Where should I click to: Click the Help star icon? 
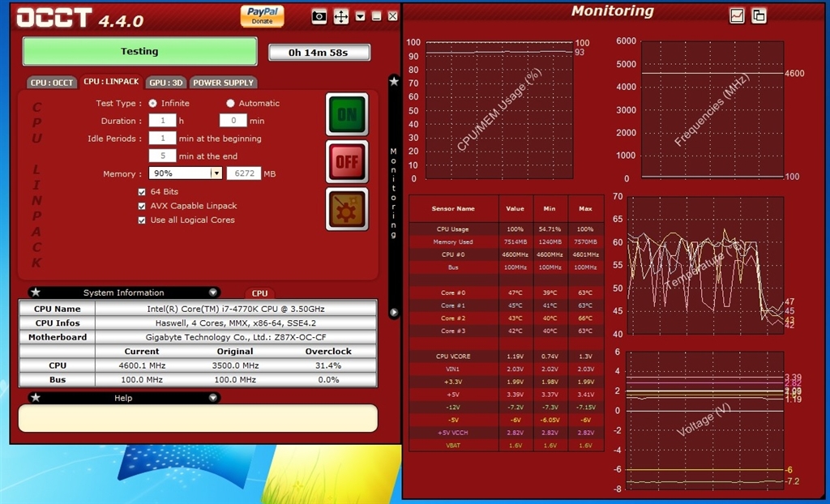36,398
